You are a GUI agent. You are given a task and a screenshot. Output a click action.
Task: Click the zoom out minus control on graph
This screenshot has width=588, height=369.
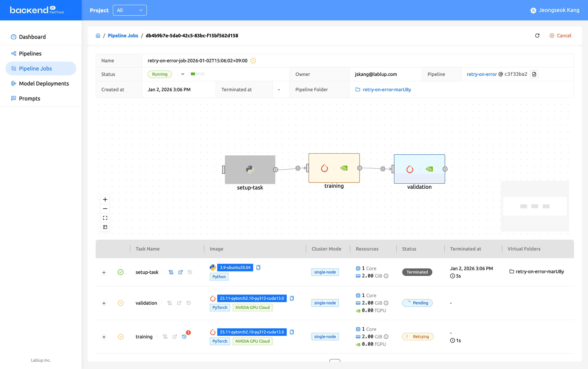[105, 209]
